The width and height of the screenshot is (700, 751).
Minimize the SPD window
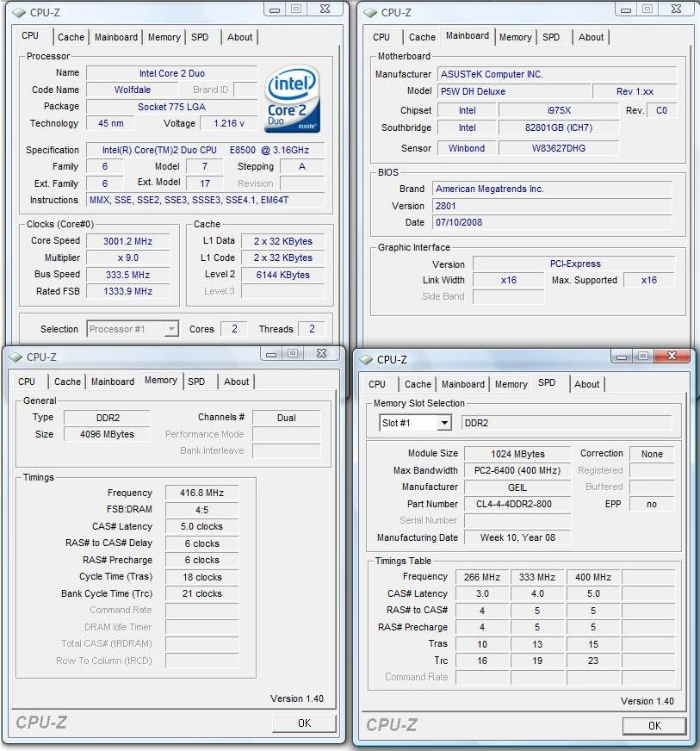(622, 357)
